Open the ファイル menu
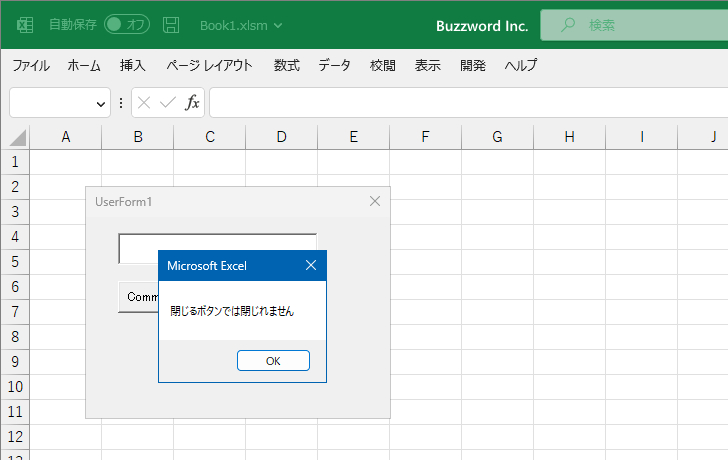Viewport: 728px width, 460px height. pyautogui.click(x=31, y=65)
